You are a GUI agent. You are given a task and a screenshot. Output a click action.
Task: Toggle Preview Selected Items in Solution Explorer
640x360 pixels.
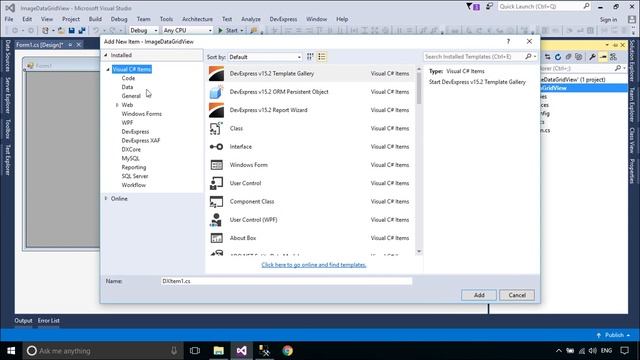(603, 57)
